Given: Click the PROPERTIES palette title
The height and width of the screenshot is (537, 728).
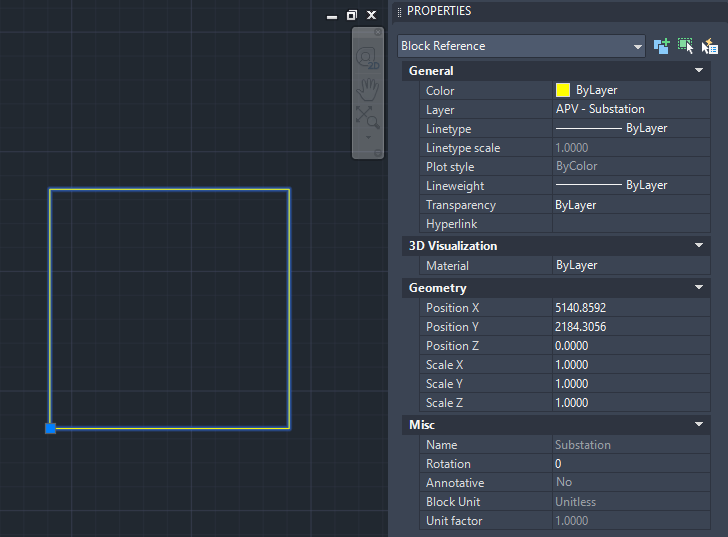Looking at the screenshot, I should pyautogui.click(x=439, y=11).
